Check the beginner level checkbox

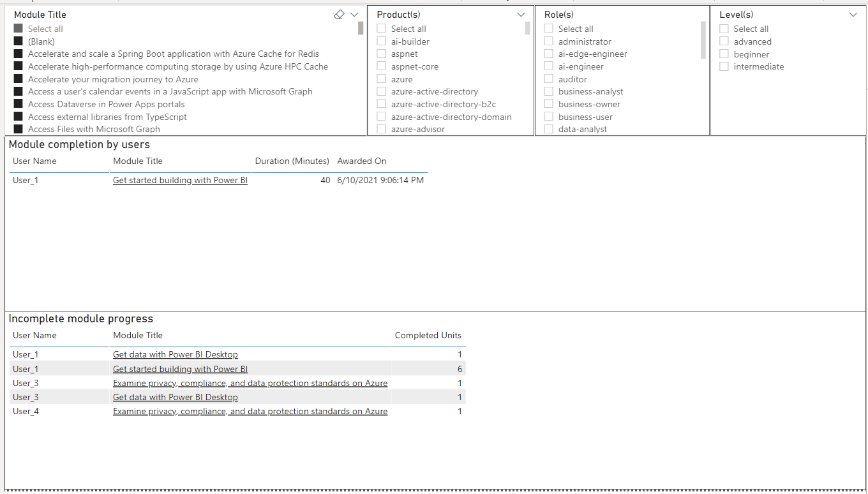724,54
